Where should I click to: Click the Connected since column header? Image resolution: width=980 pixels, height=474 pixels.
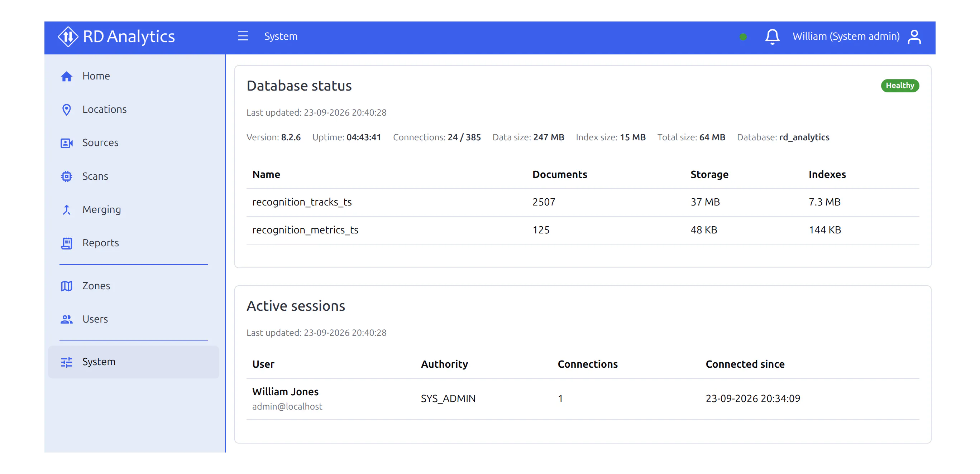tap(745, 364)
